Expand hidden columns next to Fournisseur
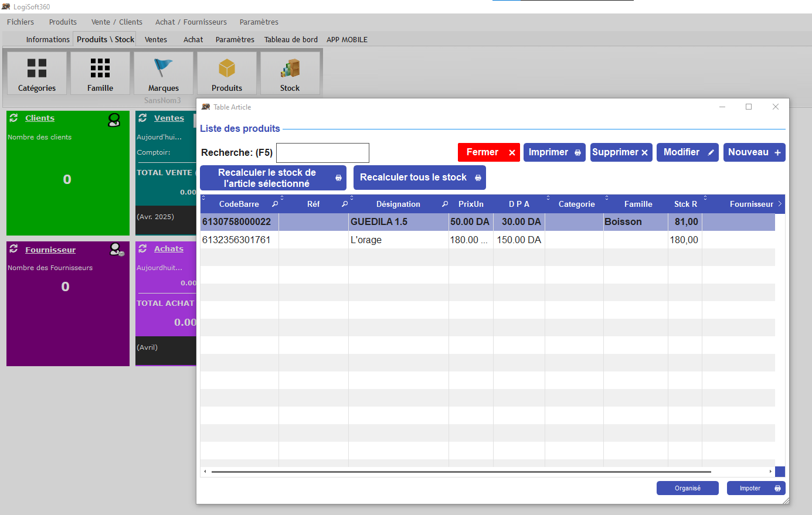The image size is (812, 515). coord(780,204)
